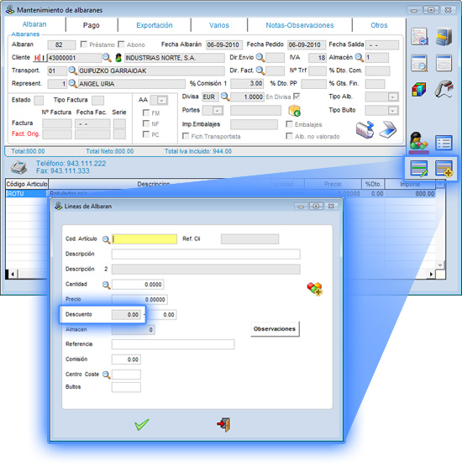Expand the Tipo Bulto dropdown
This screenshot has width=462, height=476.
(393, 111)
